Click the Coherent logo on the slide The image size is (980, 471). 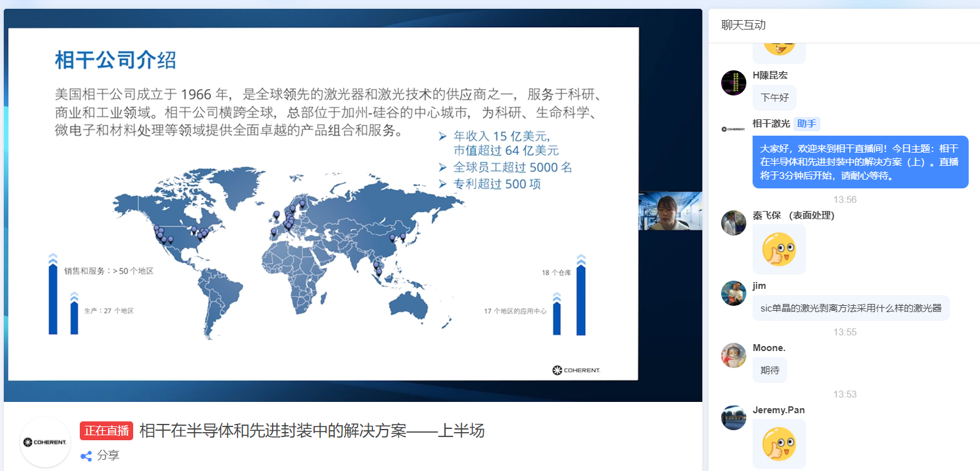575,370
